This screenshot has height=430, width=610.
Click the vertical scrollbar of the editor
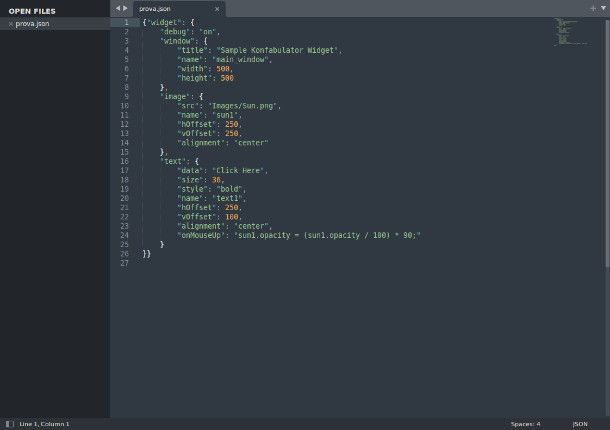coord(607,144)
